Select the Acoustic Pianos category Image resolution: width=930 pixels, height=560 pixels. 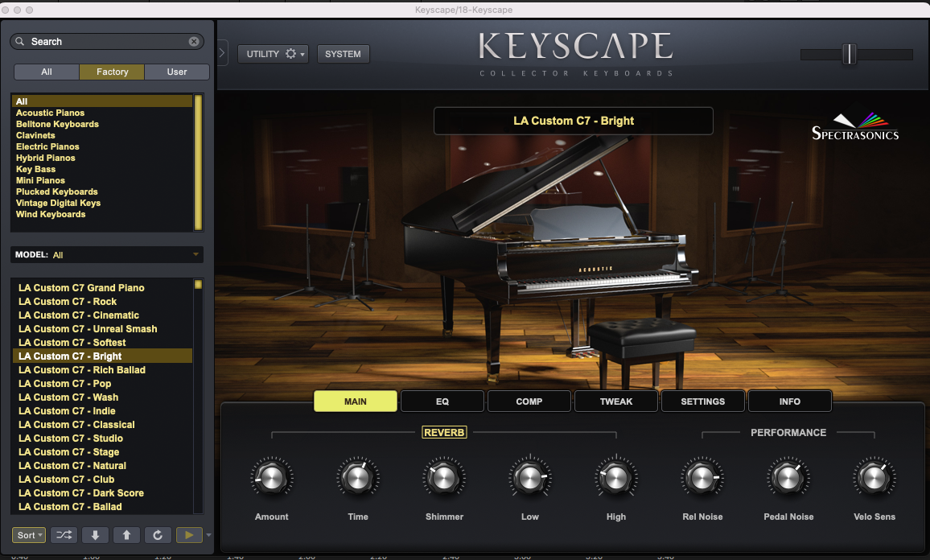point(51,113)
